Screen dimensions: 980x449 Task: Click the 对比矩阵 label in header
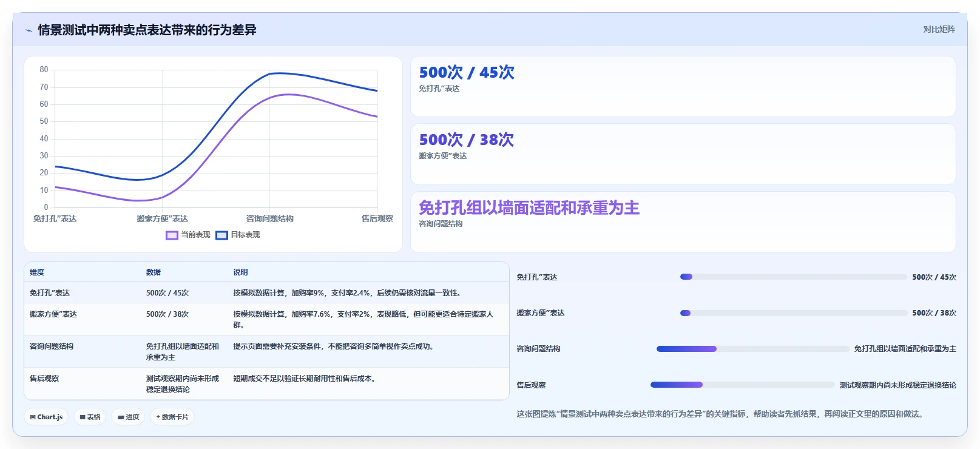[x=939, y=29]
